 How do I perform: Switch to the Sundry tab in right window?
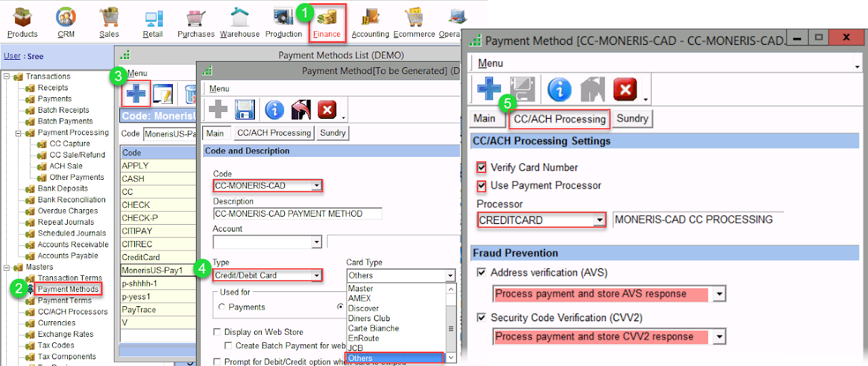pyautogui.click(x=632, y=119)
